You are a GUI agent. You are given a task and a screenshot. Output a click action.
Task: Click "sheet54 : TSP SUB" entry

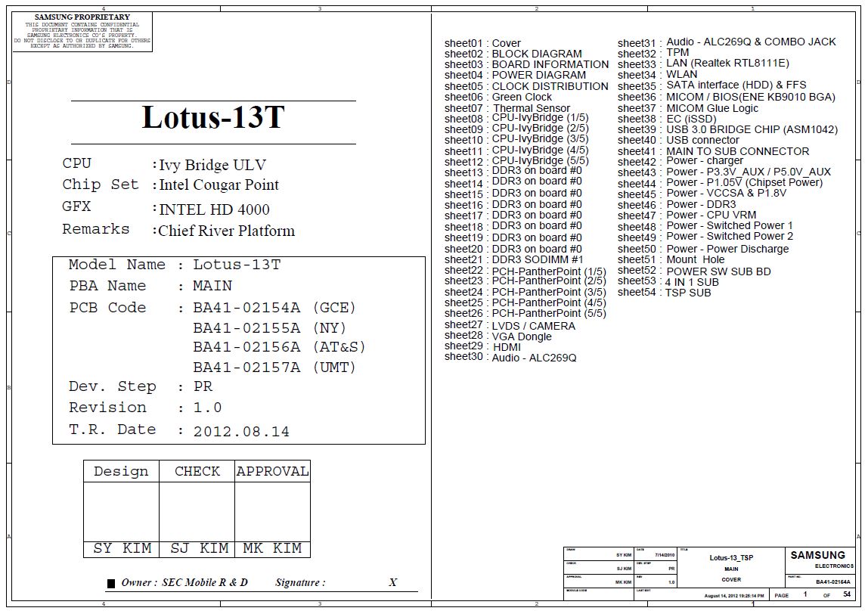(665, 293)
